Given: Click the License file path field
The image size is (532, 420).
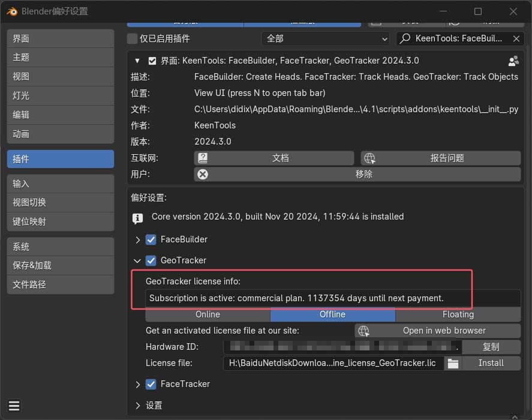Looking at the screenshot, I should click(334, 363).
